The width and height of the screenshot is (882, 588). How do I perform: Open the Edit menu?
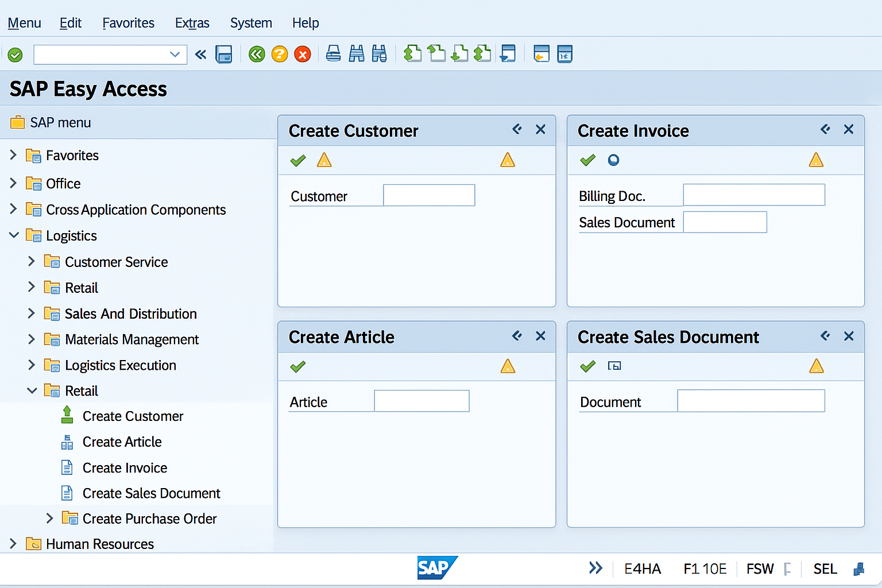[71, 23]
